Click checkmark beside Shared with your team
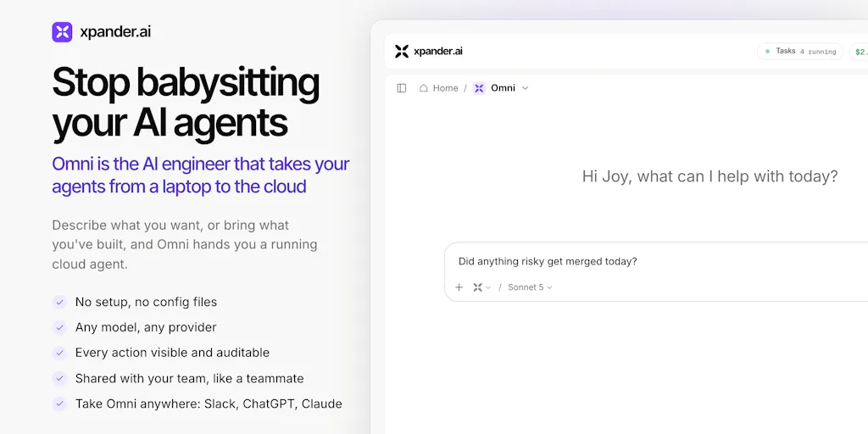 click(x=59, y=379)
